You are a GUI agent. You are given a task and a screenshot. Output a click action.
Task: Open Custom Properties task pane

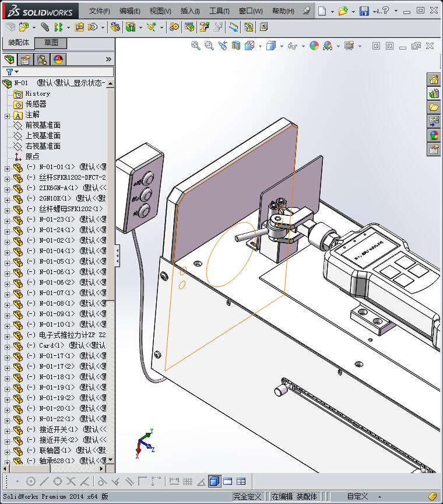[x=434, y=149]
